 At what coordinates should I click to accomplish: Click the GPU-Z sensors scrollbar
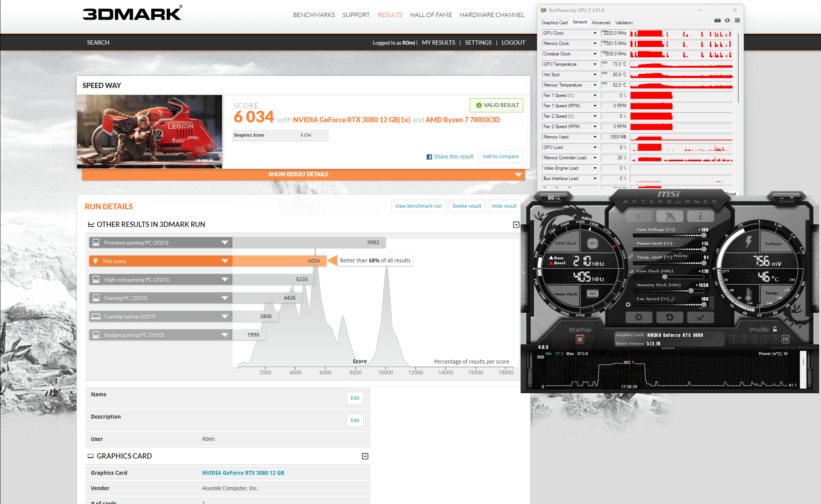pos(738,68)
